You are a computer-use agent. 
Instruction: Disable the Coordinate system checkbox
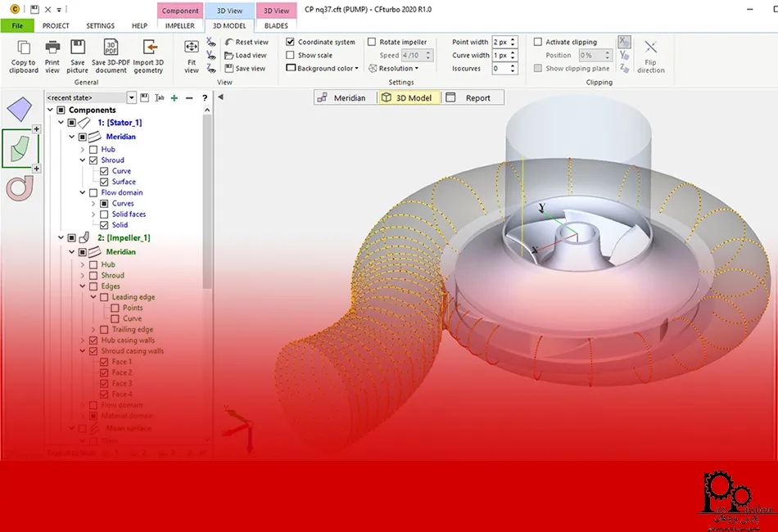(x=291, y=42)
